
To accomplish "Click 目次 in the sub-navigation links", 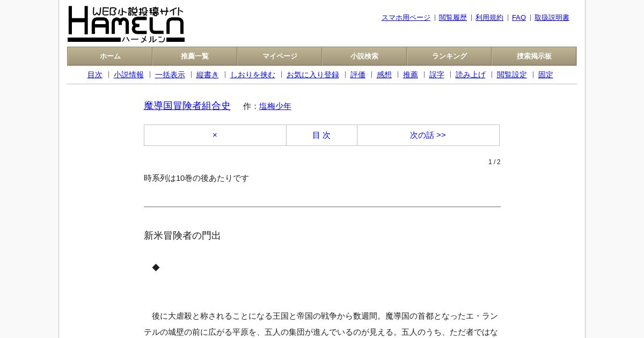I will [x=94, y=75].
